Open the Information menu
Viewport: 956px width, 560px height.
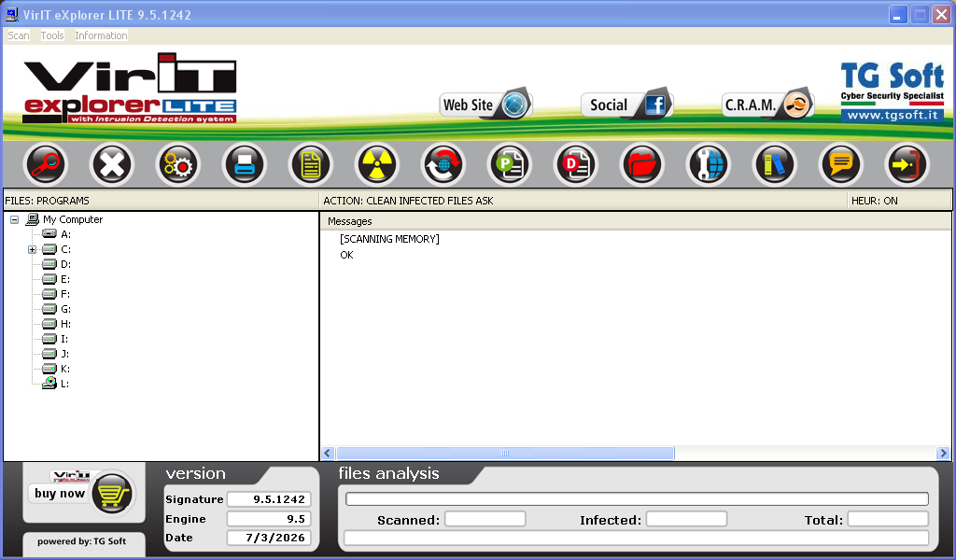pyautogui.click(x=101, y=35)
